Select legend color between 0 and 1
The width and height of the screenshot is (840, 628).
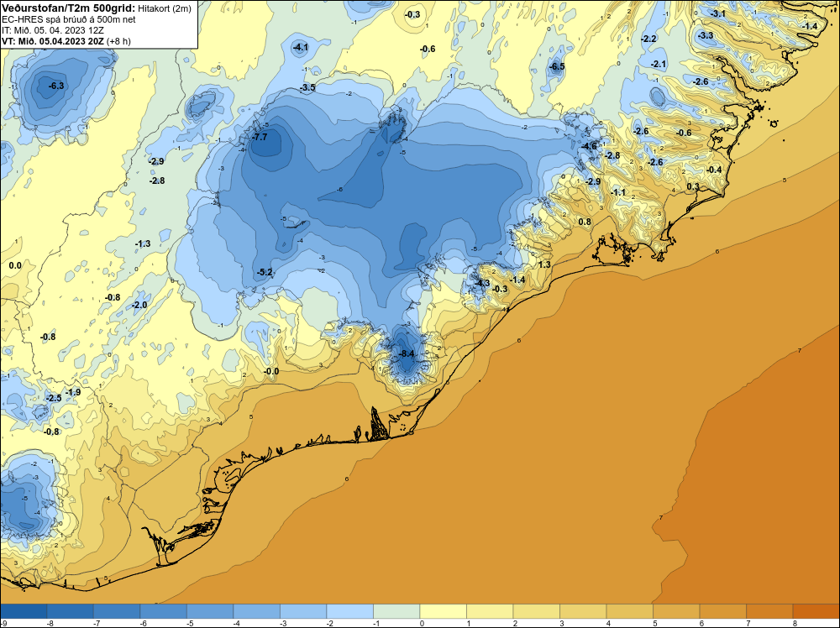(443, 611)
